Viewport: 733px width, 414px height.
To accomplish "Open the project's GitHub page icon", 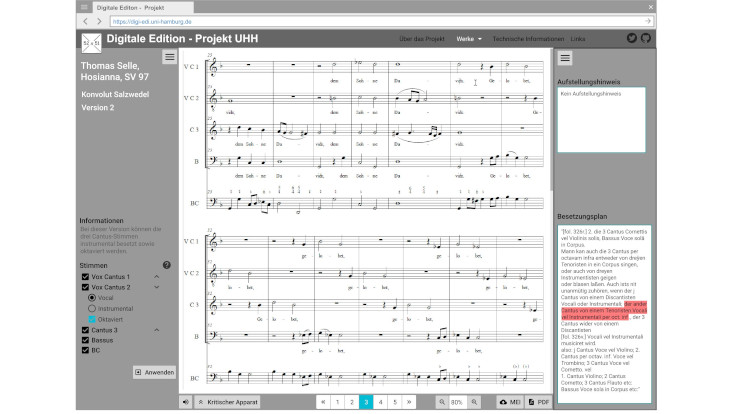I will (646, 38).
